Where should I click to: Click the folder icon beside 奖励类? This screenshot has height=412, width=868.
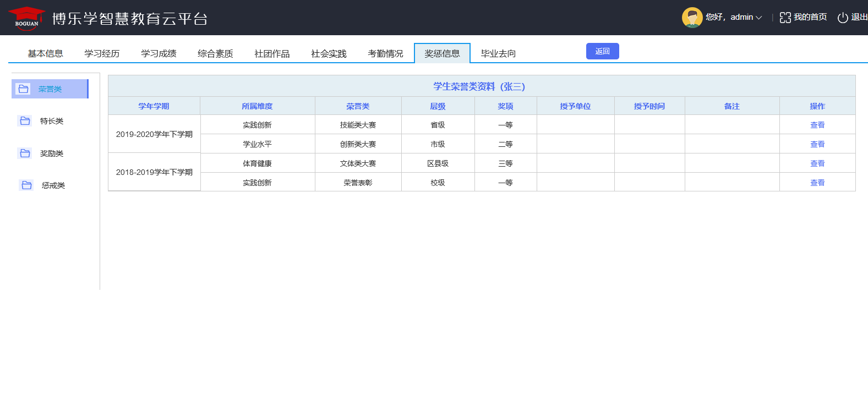[25, 153]
